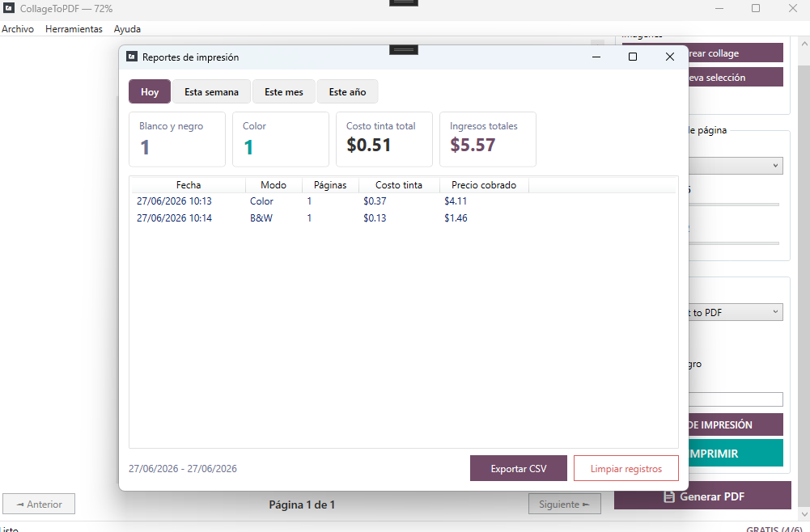
Task: Sort table by Fecha column header
Action: pos(189,184)
